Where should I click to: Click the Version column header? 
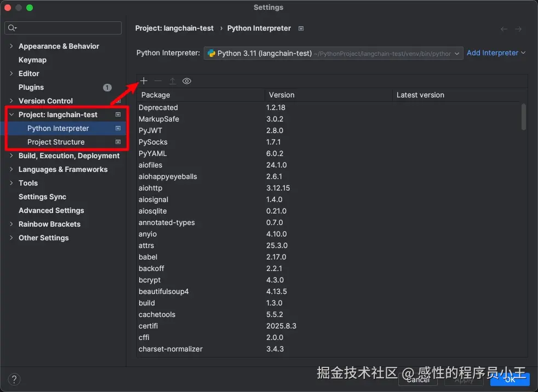(328, 95)
